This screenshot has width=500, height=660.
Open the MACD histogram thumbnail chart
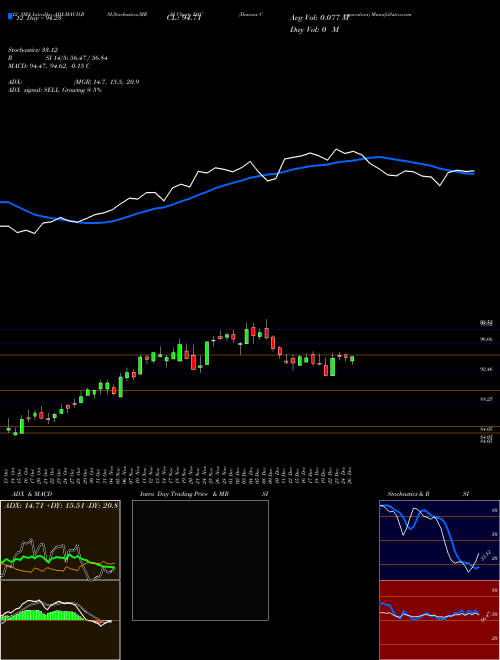coord(60,620)
